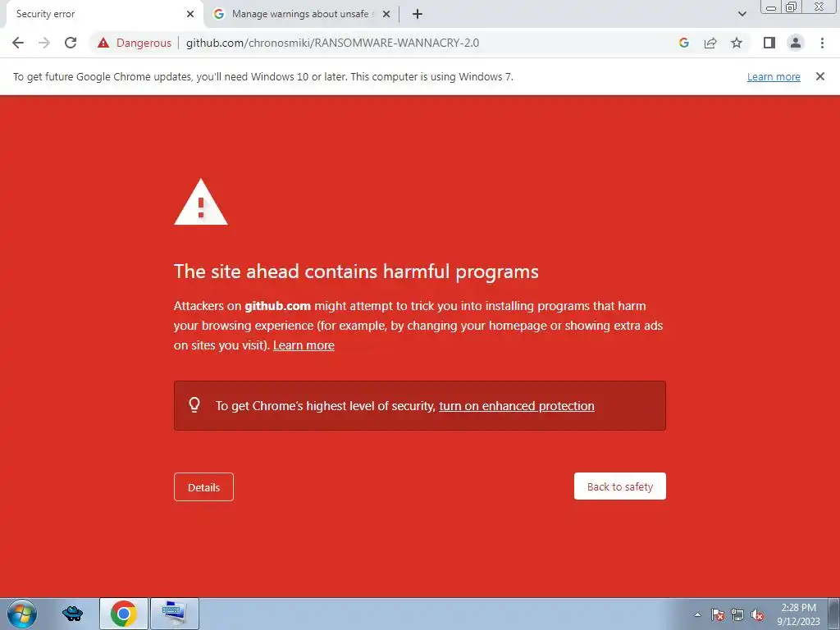Open the blue car application in the taskbar
840x630 pixels.
point(72,614)
